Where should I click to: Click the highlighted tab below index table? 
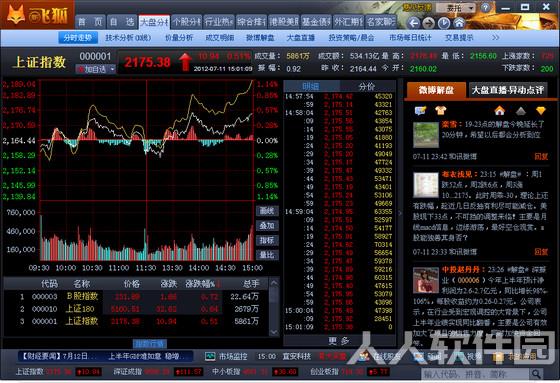150,344
